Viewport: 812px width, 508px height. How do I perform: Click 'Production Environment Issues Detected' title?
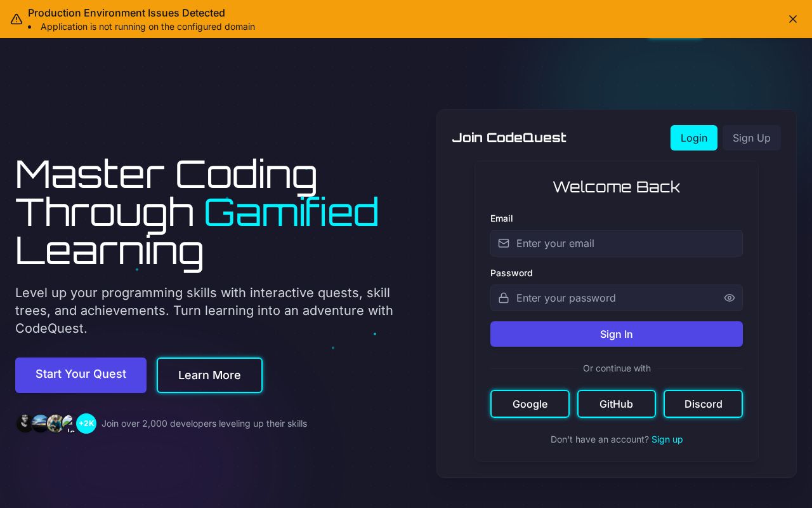tap(126, 13)
